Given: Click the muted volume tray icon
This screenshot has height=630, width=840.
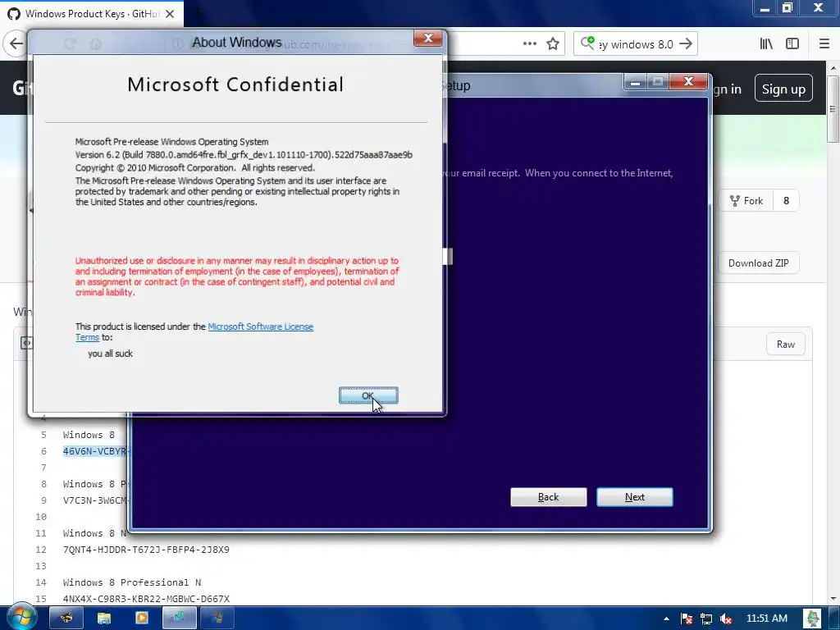Looking at the screenshot, I should click(x=726, y=619).
